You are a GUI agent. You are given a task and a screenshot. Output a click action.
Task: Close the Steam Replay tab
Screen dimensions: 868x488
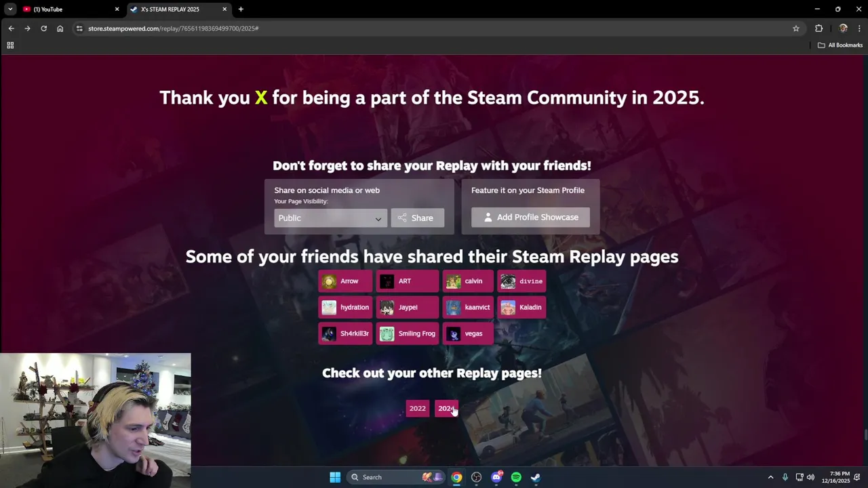[224, 9]
